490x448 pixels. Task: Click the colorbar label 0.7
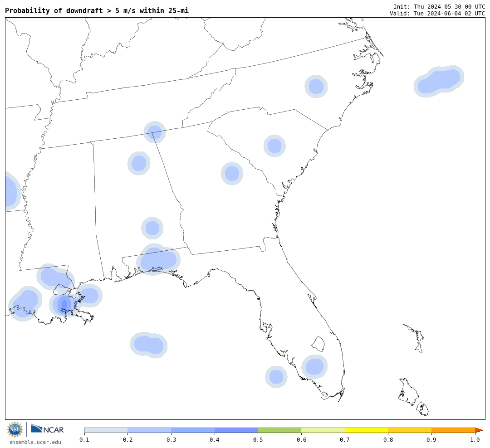point(345,439)
